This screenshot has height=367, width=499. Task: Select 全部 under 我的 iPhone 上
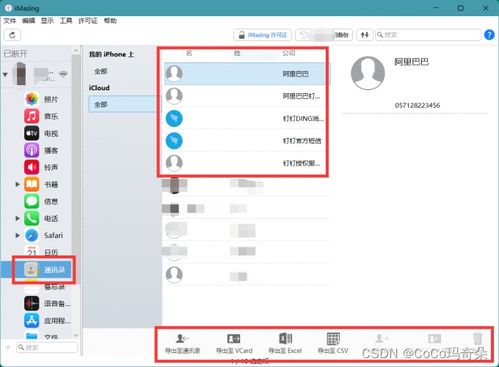click(101, 71)
